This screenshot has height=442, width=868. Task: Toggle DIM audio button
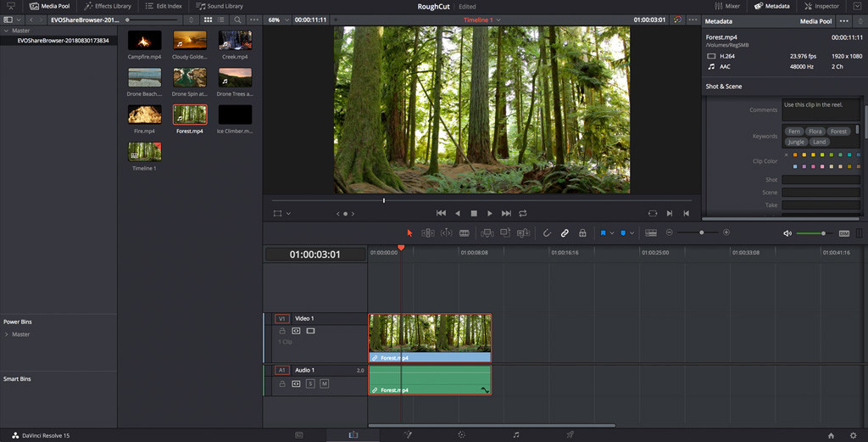[843, 233]
